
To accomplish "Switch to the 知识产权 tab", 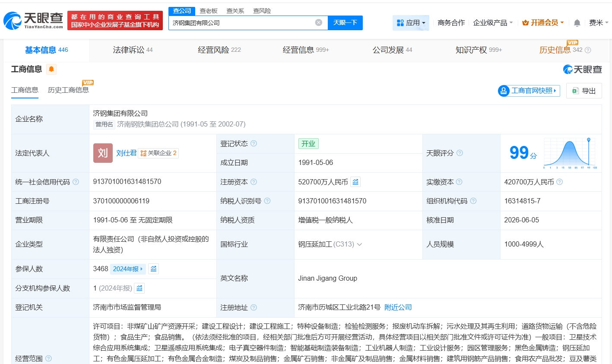I will tap(479, 50).
